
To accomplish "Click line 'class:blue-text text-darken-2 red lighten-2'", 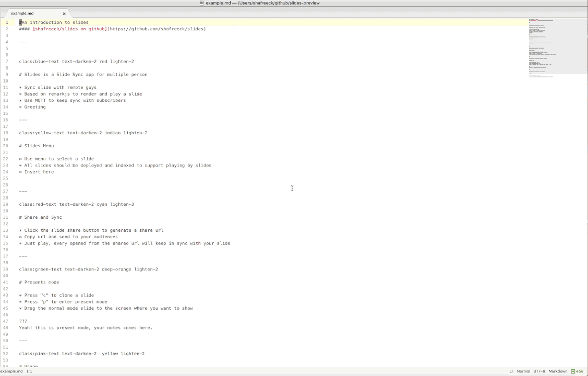I will tap(77, 62).
